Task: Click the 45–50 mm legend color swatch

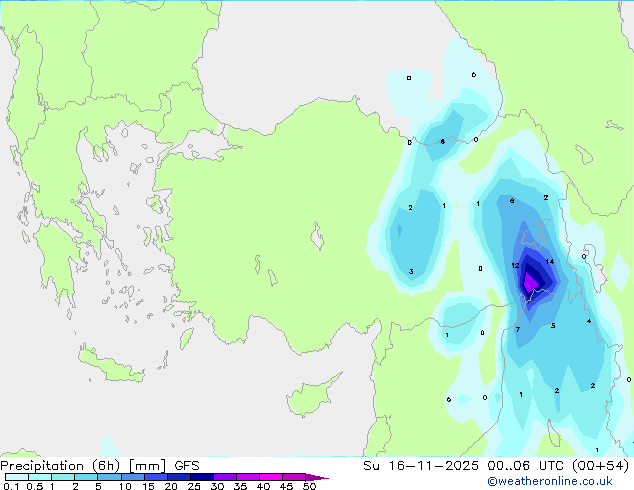Action: [x=294, y=477]
